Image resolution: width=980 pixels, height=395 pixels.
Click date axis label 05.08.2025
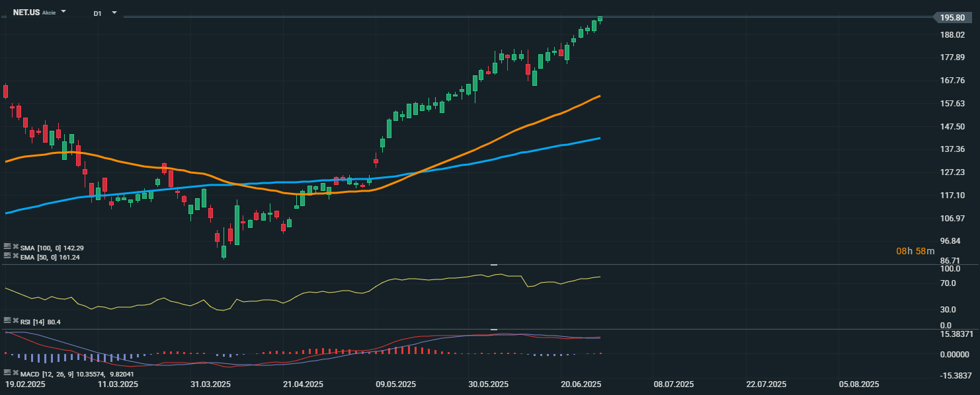pos(858,384)
